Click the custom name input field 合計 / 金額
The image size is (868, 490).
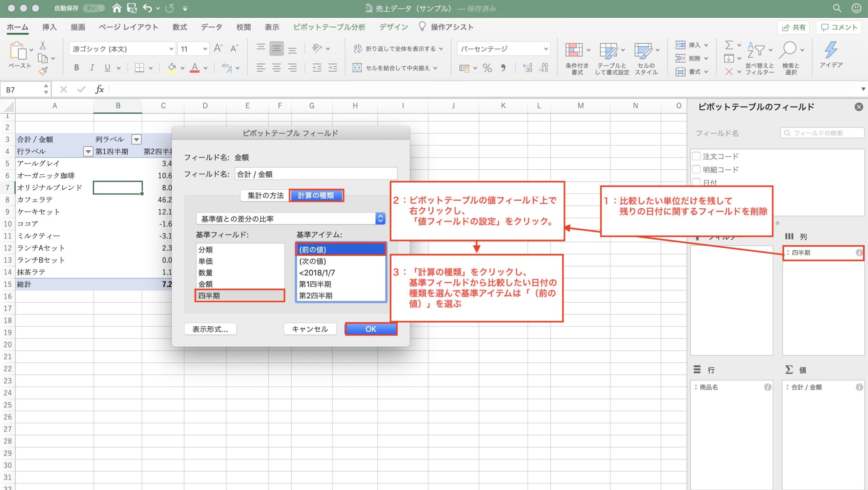[x=316, y=174]
